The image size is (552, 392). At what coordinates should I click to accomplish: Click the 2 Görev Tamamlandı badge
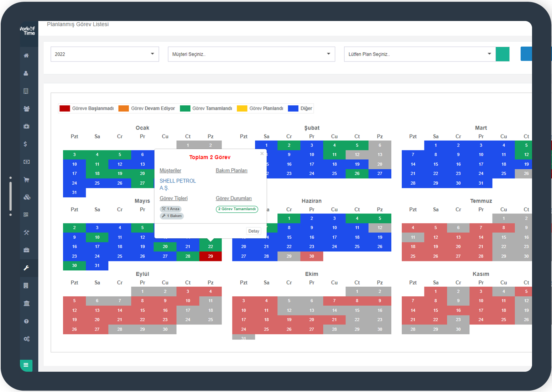point(237,209)
